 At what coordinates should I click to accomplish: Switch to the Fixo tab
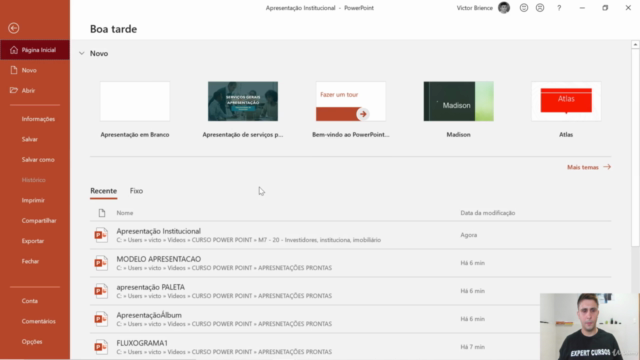(136, 191)
